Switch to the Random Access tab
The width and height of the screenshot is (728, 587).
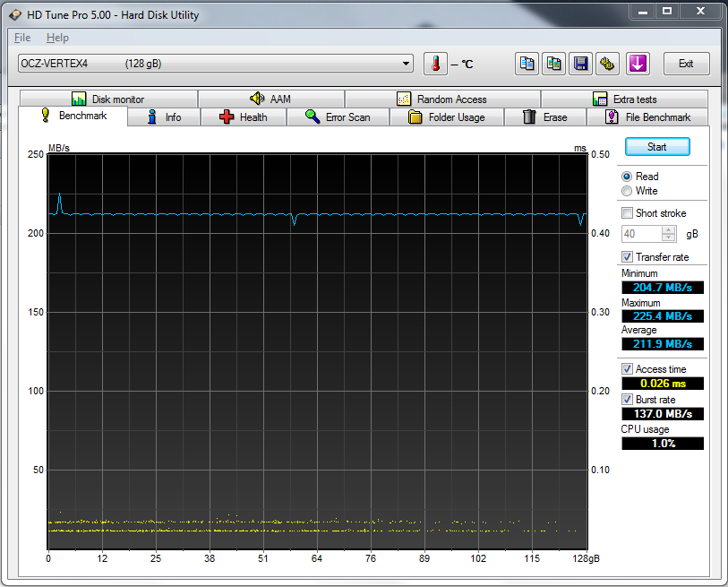coord(441,99)
